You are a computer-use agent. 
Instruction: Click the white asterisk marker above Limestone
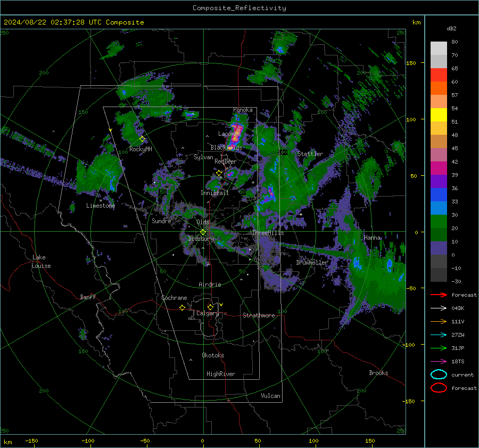tap(101, 201)
